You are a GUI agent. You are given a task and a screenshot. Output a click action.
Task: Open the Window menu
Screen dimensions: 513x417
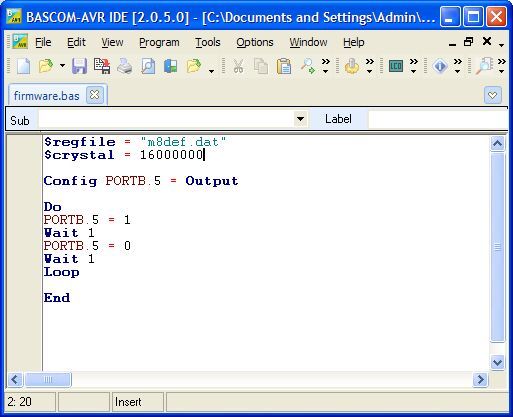[x=308, y=42]
